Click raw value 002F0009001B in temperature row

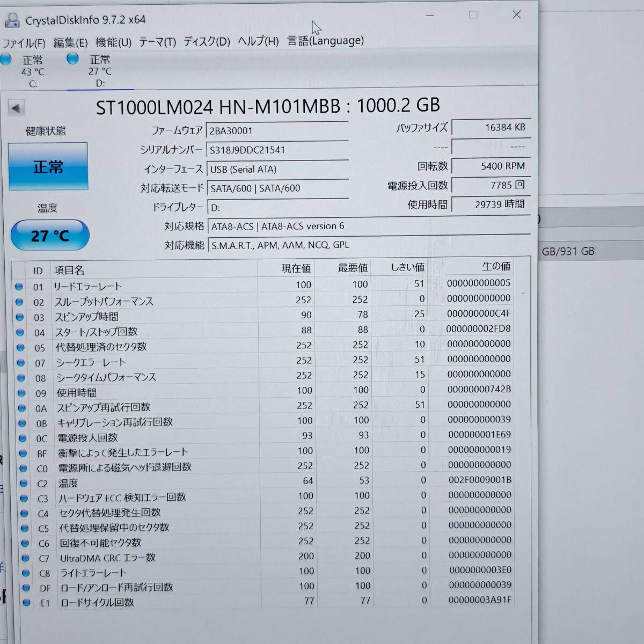[480, 480]
